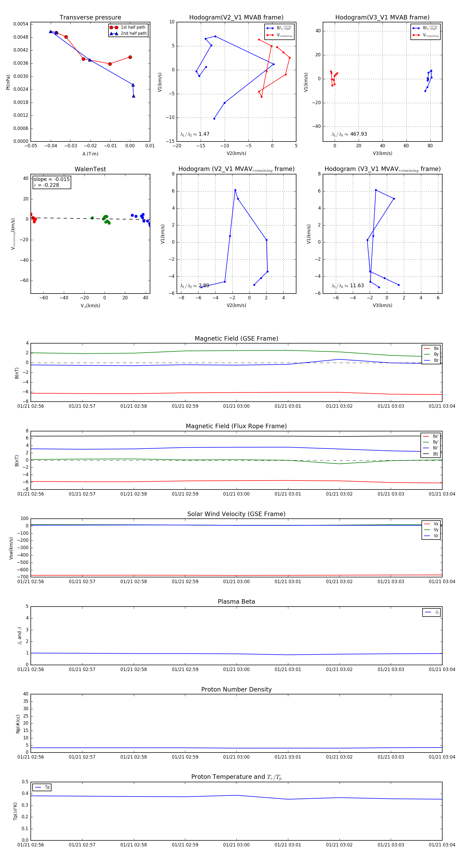Click the "Tp(10^6K)" y-axis label
This screenshot has height=868, width=473.
click(15, 811)
